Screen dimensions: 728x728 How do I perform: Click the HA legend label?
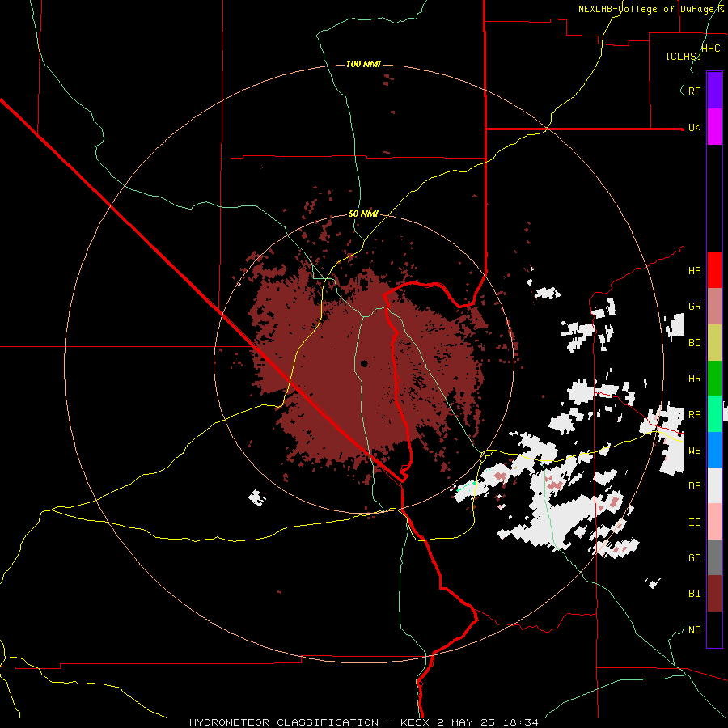coord(694,271)
